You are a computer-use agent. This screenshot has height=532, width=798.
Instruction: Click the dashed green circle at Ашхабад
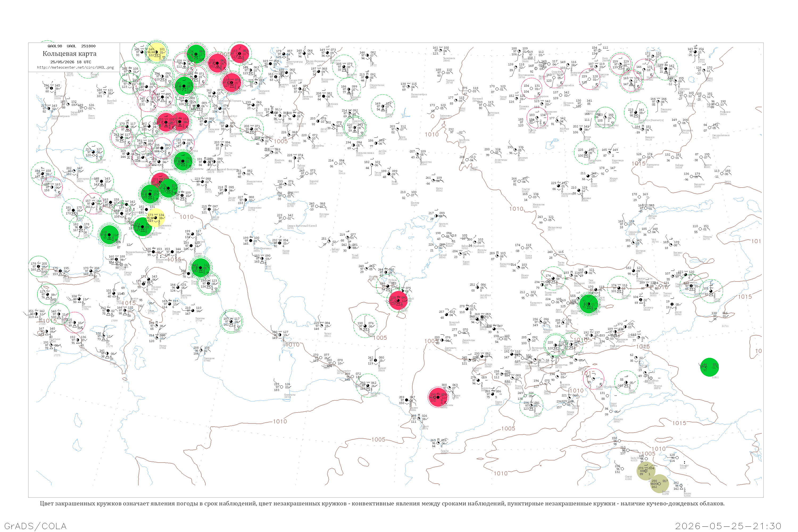coord(368,385)
